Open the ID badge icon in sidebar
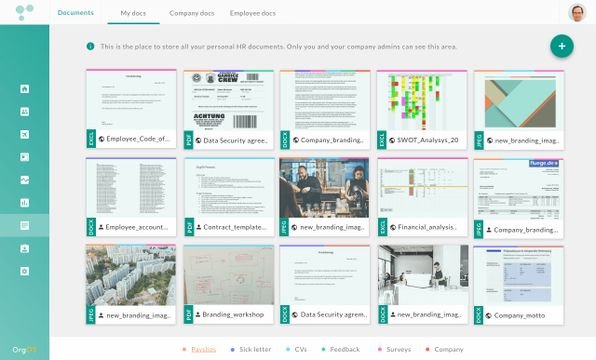The image size is (596, 360). pyautogui.click(x=24, y=249)
